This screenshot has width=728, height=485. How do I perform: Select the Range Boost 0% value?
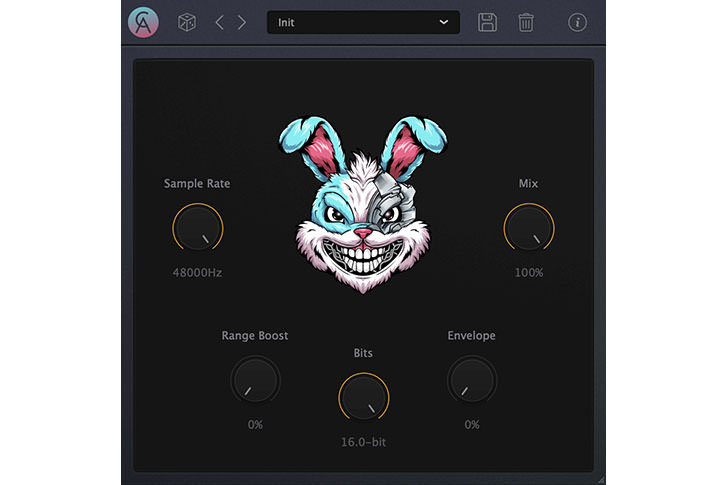[255, 424]
